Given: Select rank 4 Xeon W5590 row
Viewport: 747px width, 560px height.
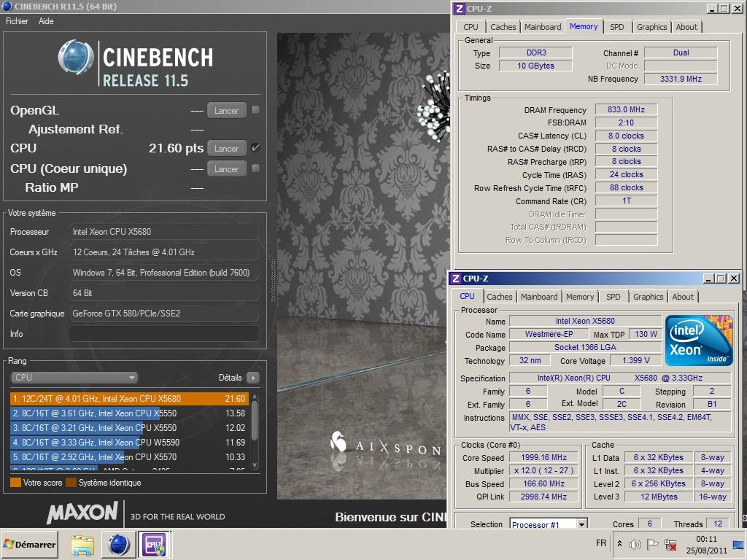Looking at the screenshot, I should pyautogui.click(x=129, y=443).
